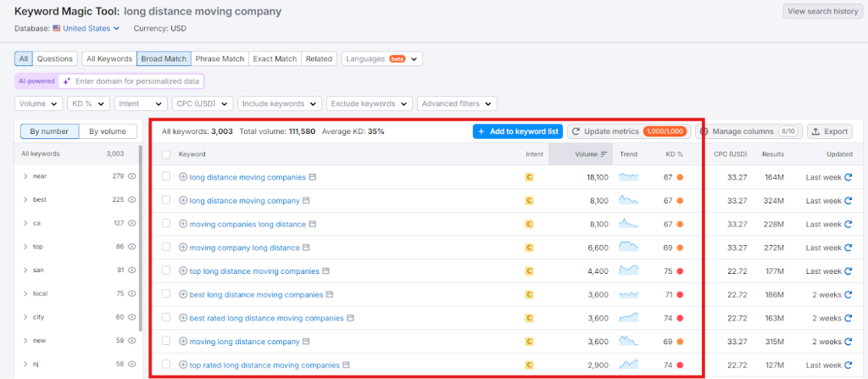The width and height of the screenshot is (868, 379).
Task: Click trend sparkline for 'moving company long distance'
Action: [629, 248]
